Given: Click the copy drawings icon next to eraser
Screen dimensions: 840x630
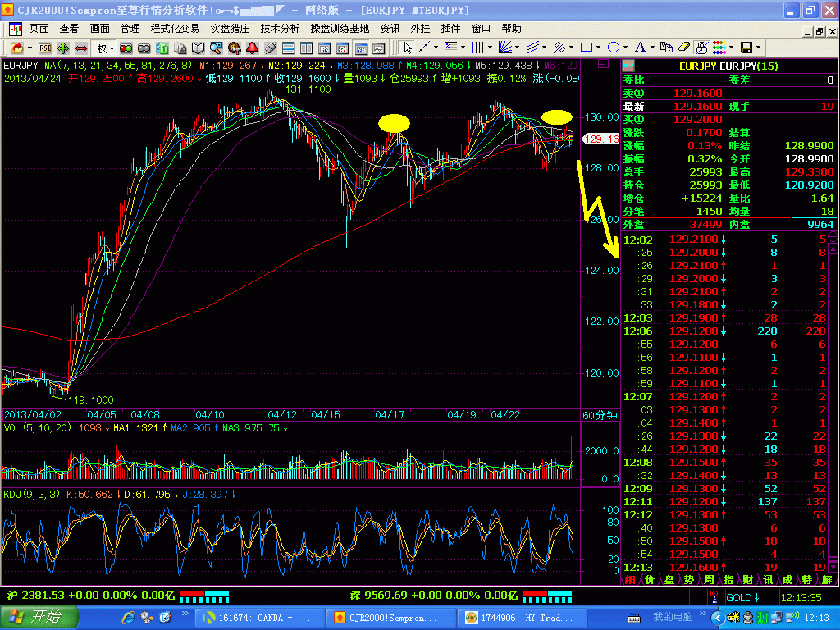Looking at the screenshot, I should pyautogui.click(x=666, y=48).
